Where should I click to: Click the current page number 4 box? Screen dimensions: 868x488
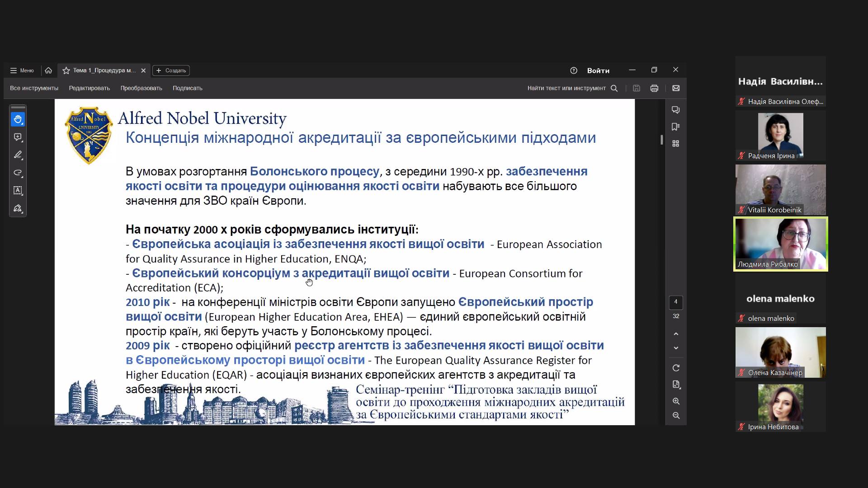point(676,302)
